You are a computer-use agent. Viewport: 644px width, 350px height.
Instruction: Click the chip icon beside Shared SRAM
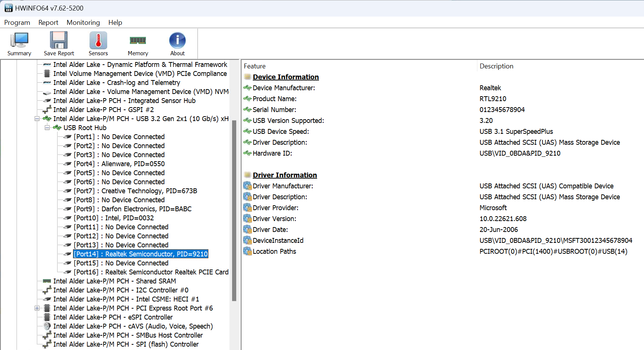pyautogui.click(x=47, y=281)
